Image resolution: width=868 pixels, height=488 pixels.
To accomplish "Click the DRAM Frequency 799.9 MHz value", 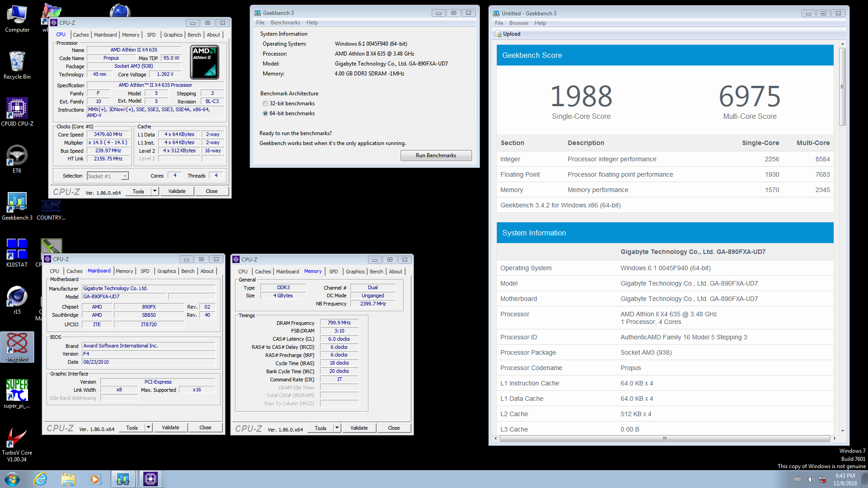I will [x=339, y=323].
